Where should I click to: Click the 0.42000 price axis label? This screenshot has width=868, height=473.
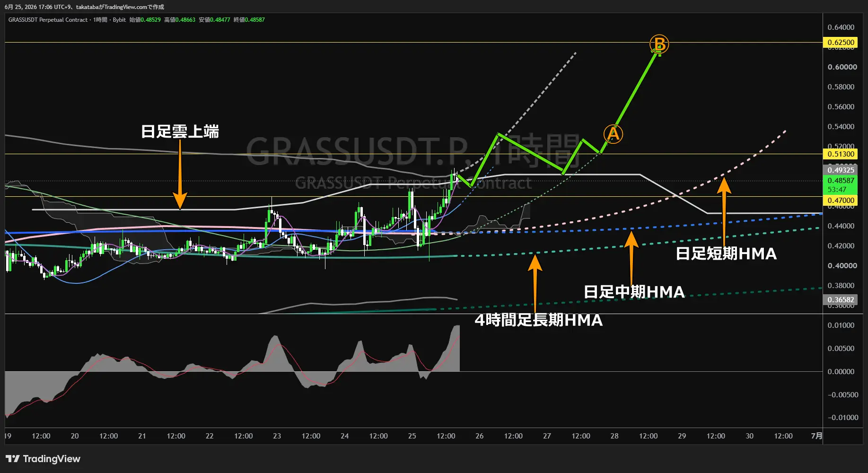841,246
